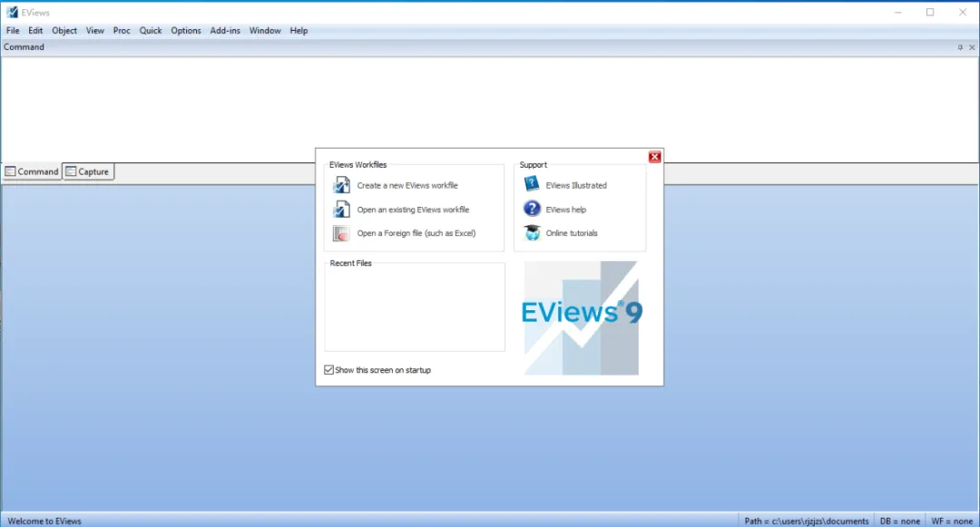Open the Options menu
This screenshot has height=527, width=980.
click(x=186, y=31)
